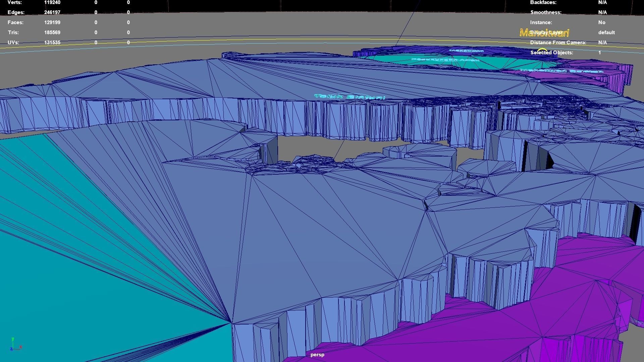Click the Tris count value 185569
This screenshot has width=644, height=362.
[52, 33]
